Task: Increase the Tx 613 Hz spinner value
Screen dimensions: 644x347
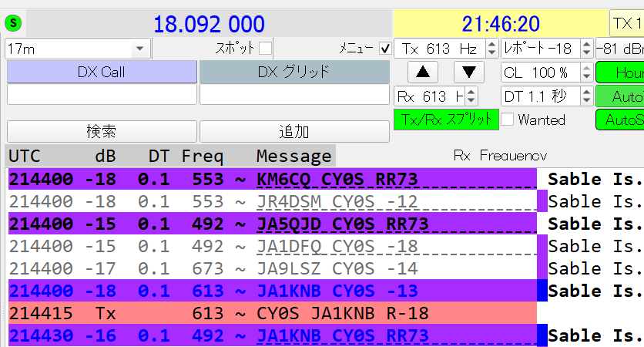Action: (491, 44)
